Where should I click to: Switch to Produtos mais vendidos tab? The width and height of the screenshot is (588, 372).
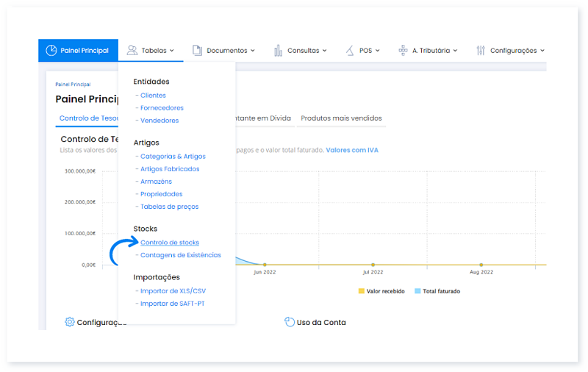point(341,118)
